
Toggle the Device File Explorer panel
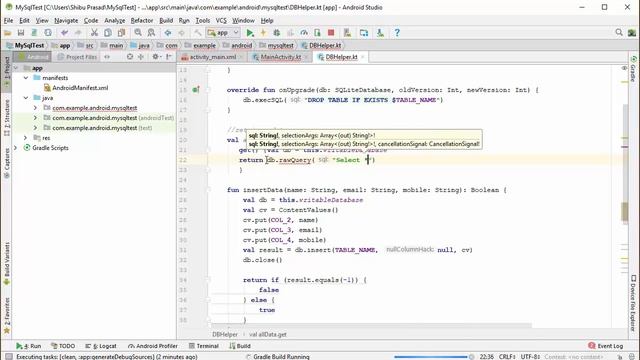pyautogui.click(x=633, y=302)
